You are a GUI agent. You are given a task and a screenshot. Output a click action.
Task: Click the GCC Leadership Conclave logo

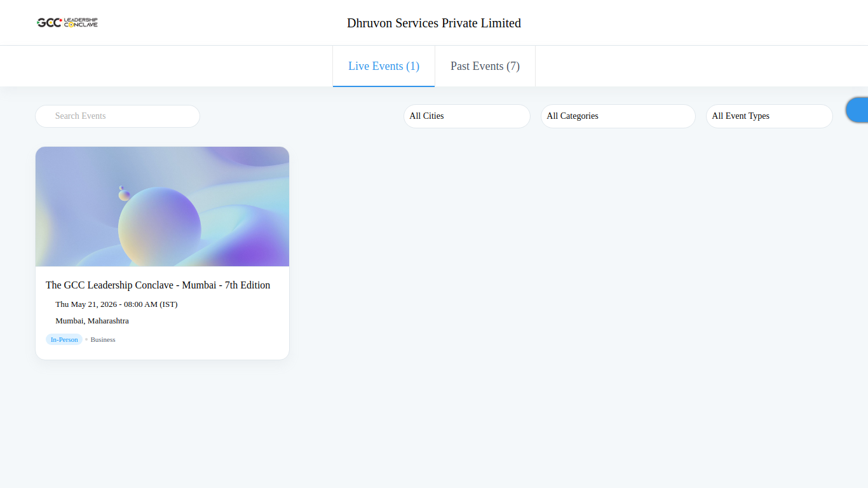coord(67,23)
